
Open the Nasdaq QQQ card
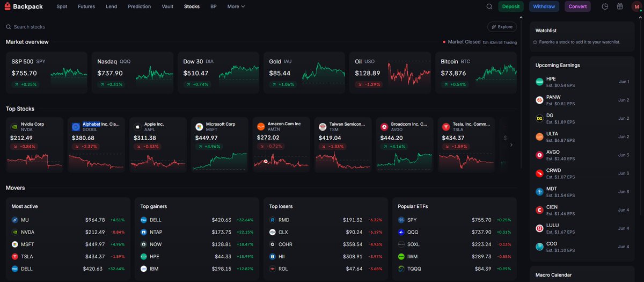pos(133,71)
